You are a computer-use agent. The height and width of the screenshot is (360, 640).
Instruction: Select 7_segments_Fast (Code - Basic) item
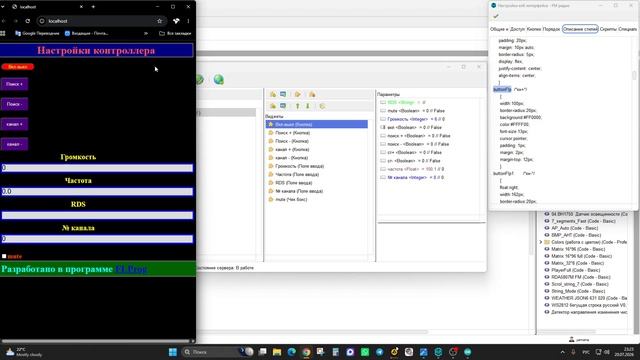point(580,221)
